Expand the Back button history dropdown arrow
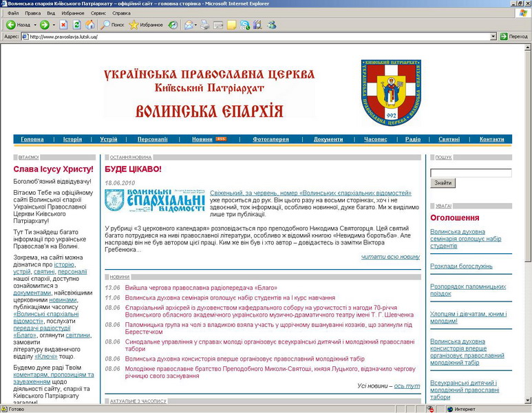Image resolution: width=532 pixels, height=413 pixels. tap(34, 25)
